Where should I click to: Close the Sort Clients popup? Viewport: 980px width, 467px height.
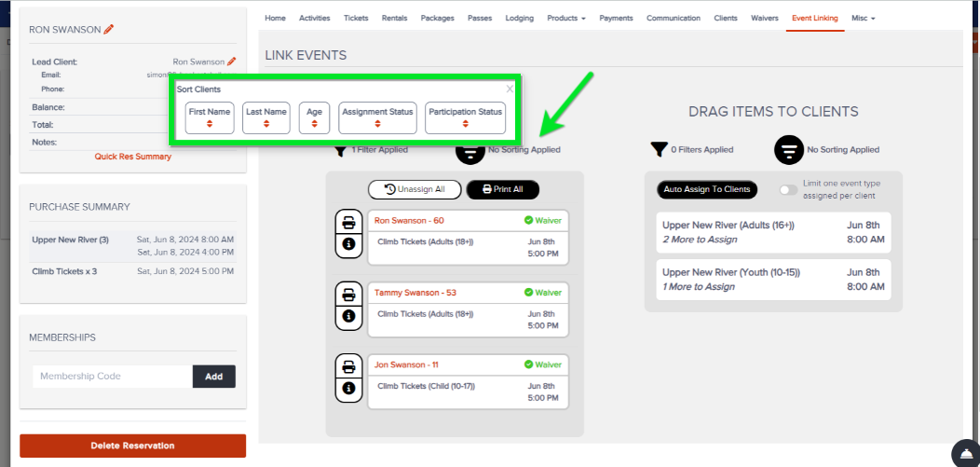click(x=510, y=89)
